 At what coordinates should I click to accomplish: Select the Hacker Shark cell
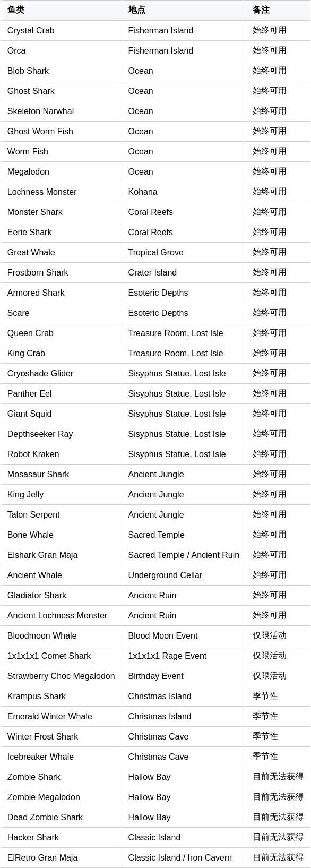(x=61, y=838)
